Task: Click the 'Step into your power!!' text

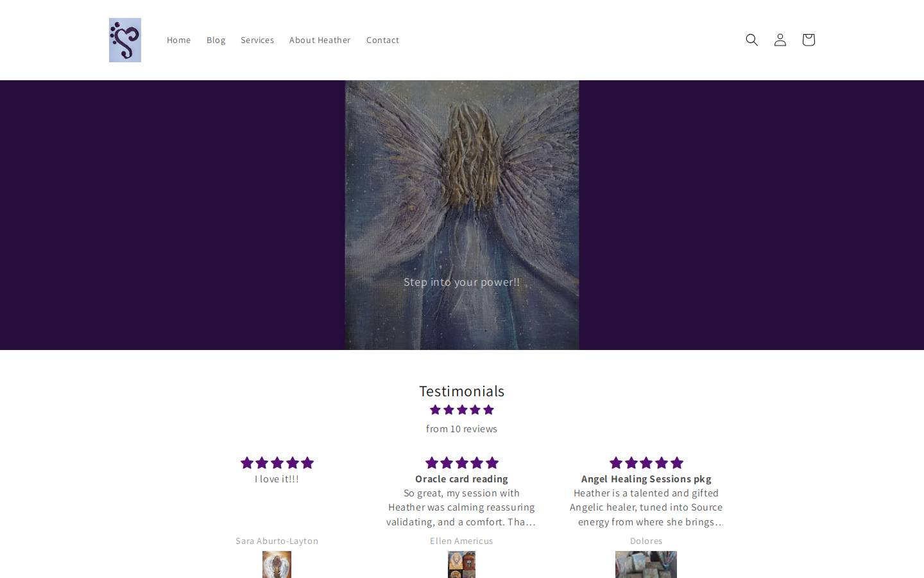Action: [462, 282]
